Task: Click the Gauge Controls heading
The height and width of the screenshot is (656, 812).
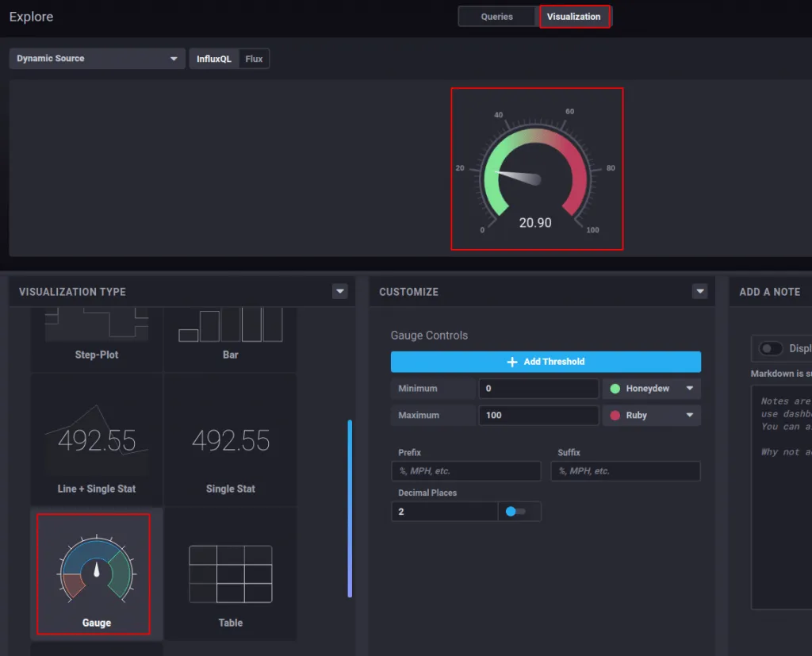Action: 429,336
